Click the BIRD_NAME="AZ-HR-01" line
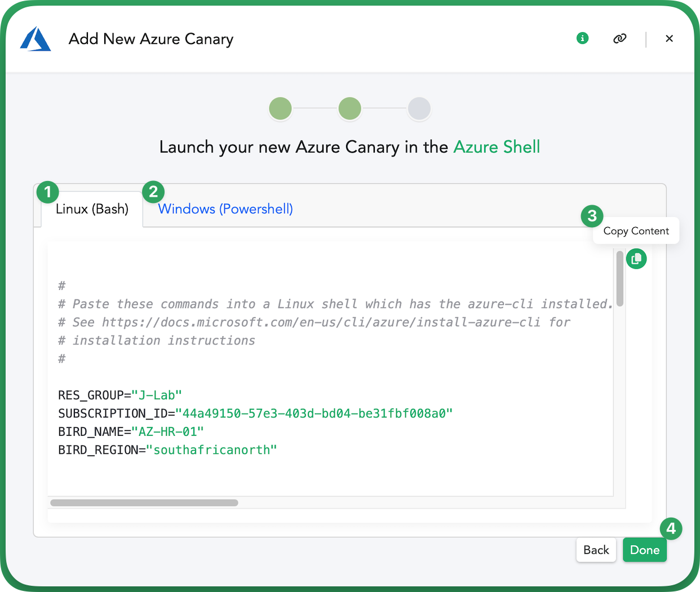Screen dimensions: 700x592 coord(131,432)
